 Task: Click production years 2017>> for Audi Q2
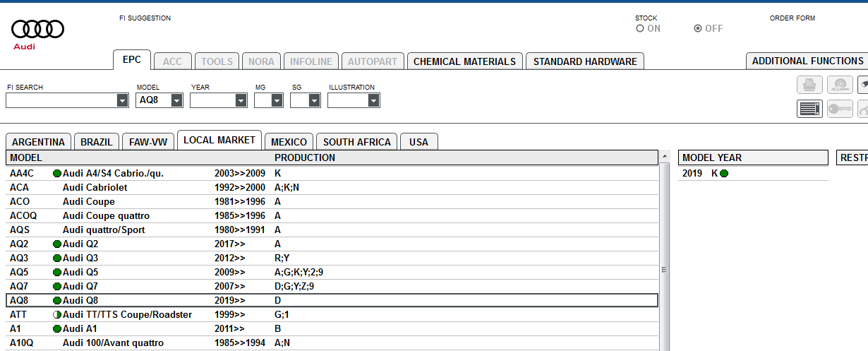click(230, 244)
